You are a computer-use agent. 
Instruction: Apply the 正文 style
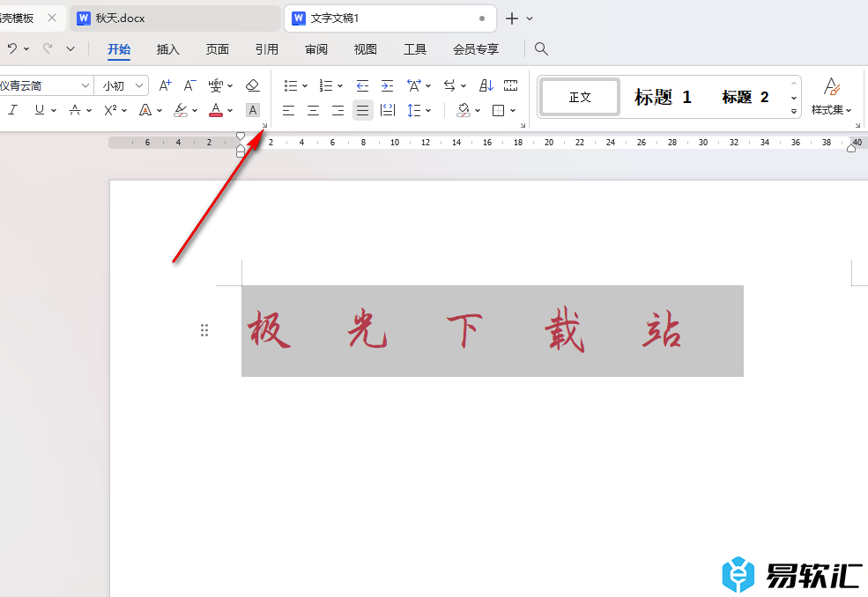(580, 98)
